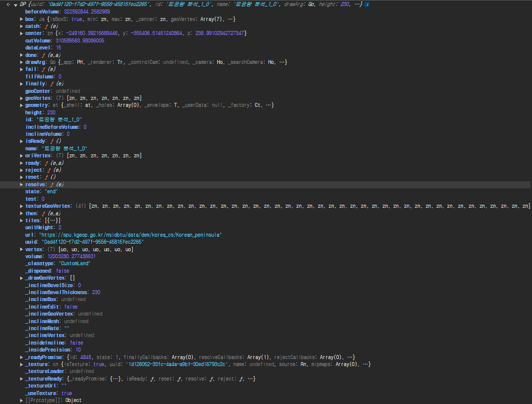Click the geoCenter undefined value
Viewport: 532px width, 404px height.
pos(68,91)
